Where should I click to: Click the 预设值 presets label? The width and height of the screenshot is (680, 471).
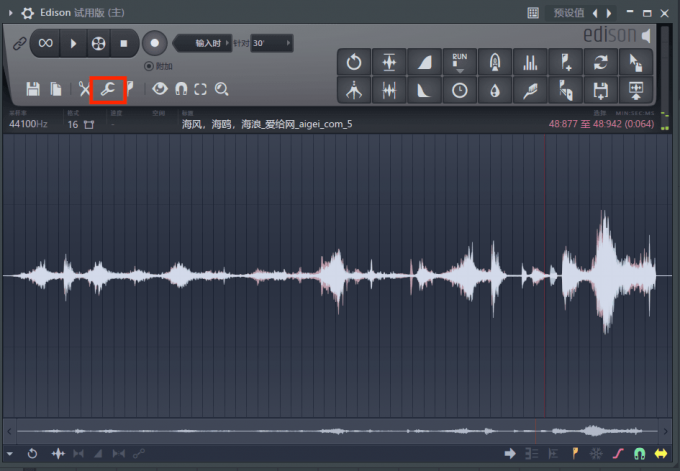569,13
